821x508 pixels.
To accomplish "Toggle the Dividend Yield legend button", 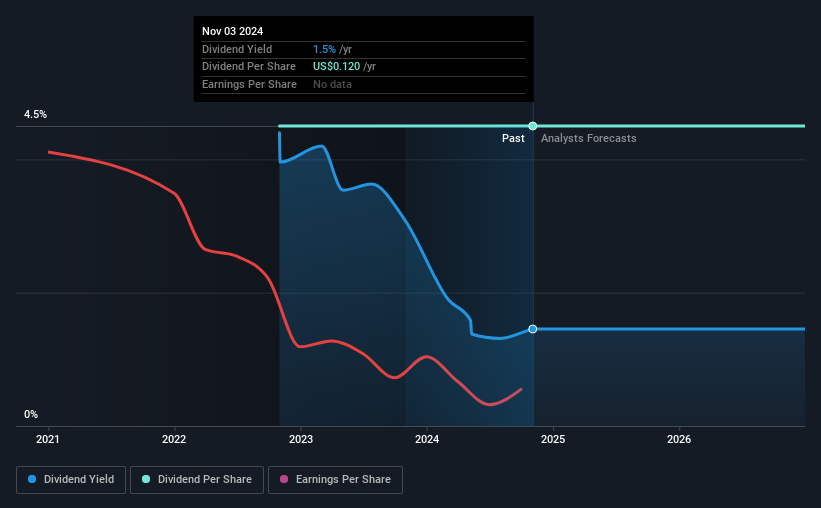I will pos(71,480).
